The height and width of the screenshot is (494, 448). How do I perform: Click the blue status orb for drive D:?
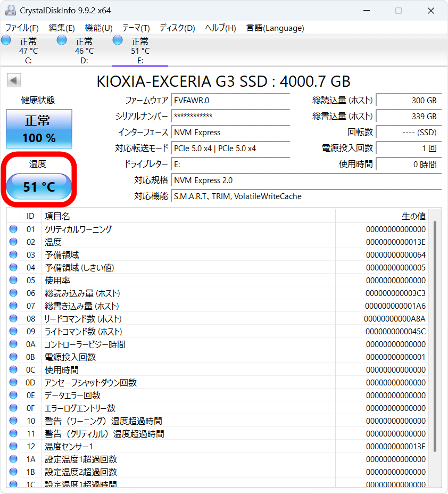click(62, 40)
